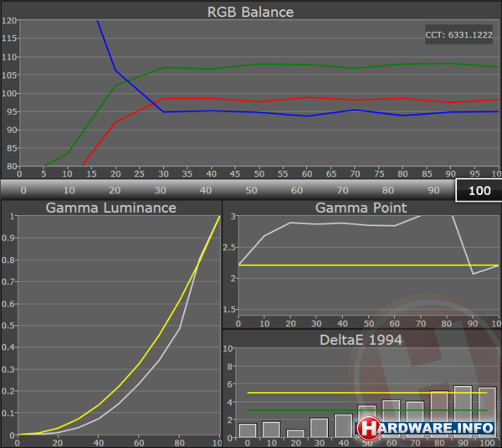The width and height of the screenshot is (502, 448).
Task: Click the tallest DeltaE bar at 90
Action: coord(463,410)
